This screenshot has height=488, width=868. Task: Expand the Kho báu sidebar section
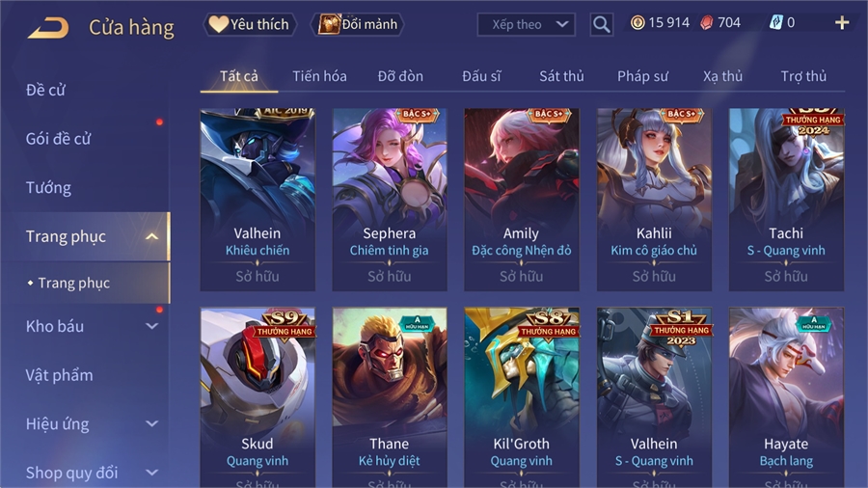pos(151,326)
